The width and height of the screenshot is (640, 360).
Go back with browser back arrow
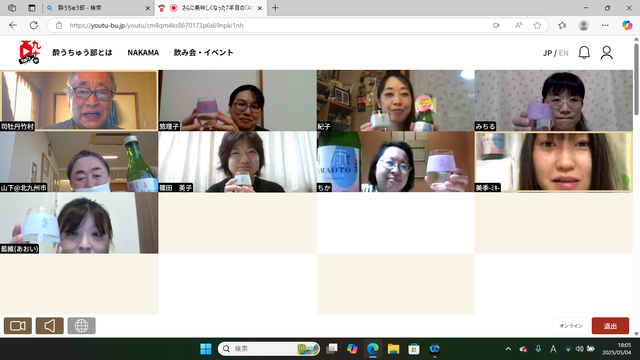click(x=13, y=25)
